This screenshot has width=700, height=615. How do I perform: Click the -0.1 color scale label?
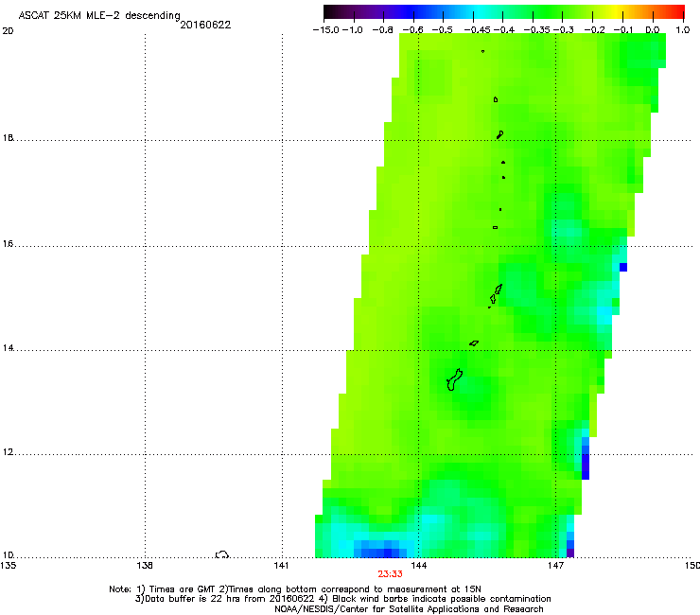tap(623, 30)
